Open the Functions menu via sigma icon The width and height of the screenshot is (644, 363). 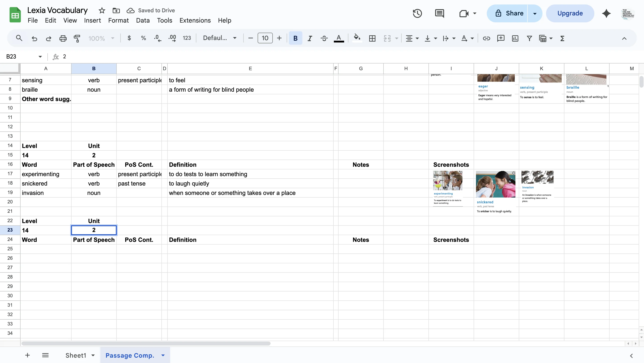tap(562, 38)
